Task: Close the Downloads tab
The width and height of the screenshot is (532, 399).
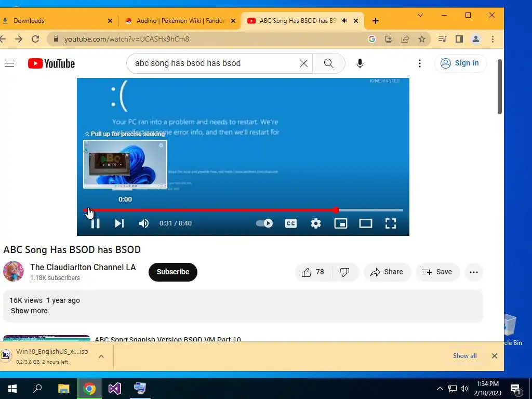Action: coord(110,21)
